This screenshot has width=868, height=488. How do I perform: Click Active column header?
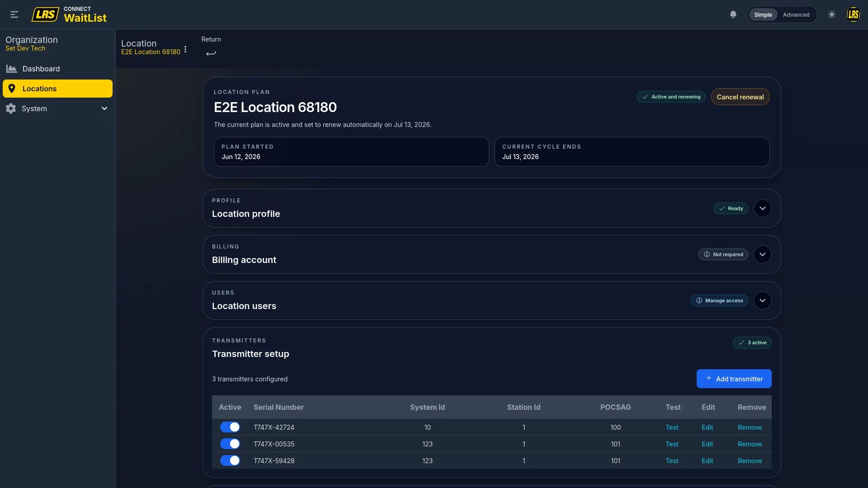point(230,407)
